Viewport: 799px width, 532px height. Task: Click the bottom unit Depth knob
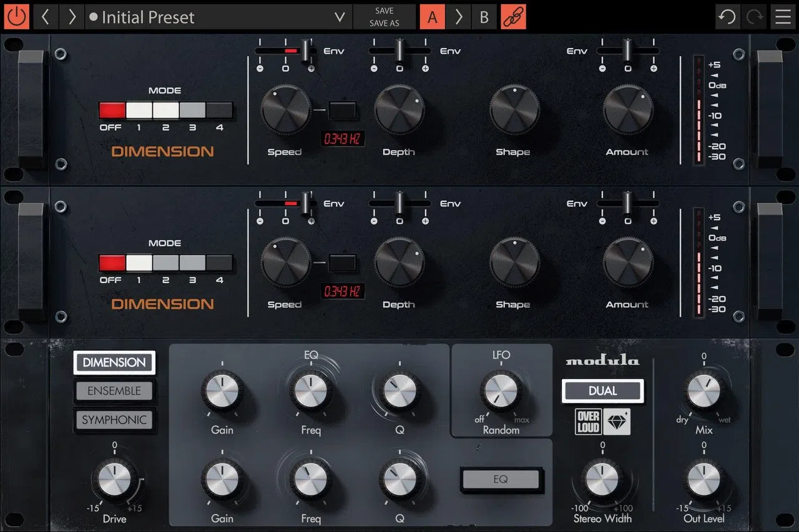point(399,263)
